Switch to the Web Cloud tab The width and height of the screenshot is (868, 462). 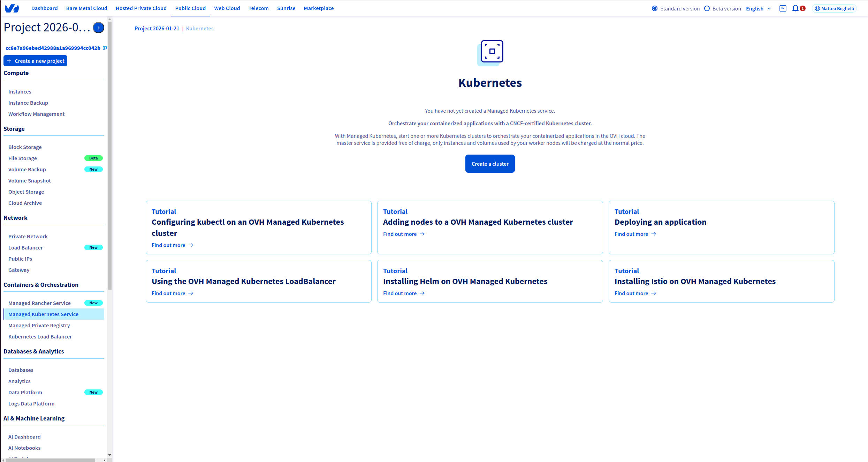(227, 8)
